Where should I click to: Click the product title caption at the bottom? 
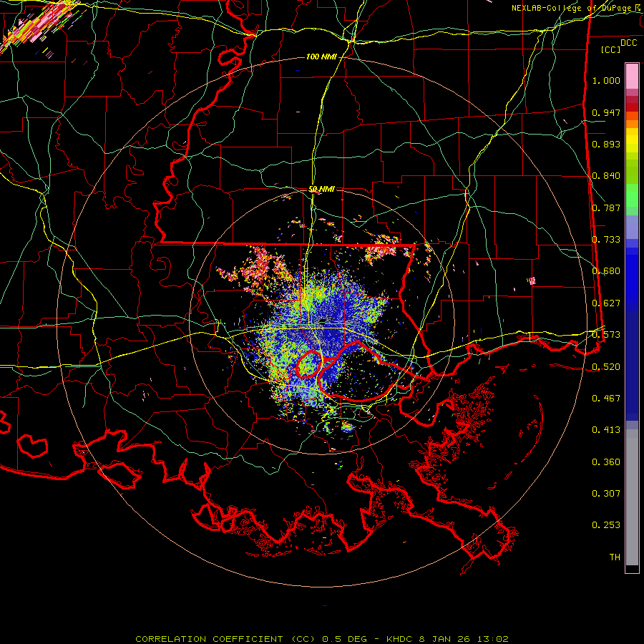pyautogui.click(x=322, y=639)
